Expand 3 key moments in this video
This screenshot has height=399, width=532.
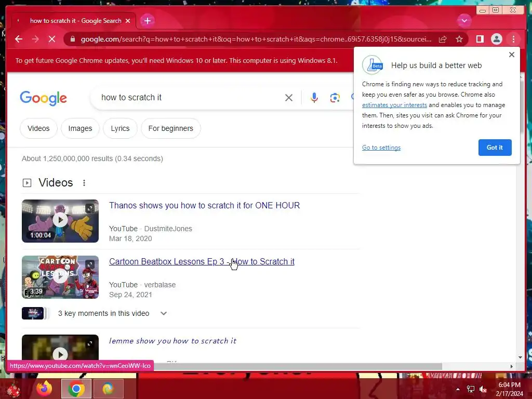point(164,313)
